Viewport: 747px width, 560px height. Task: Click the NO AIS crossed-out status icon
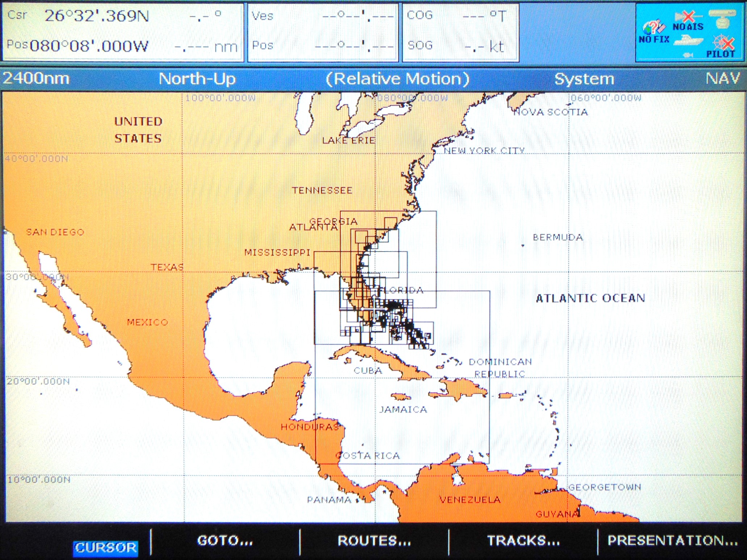pos(688,21)
